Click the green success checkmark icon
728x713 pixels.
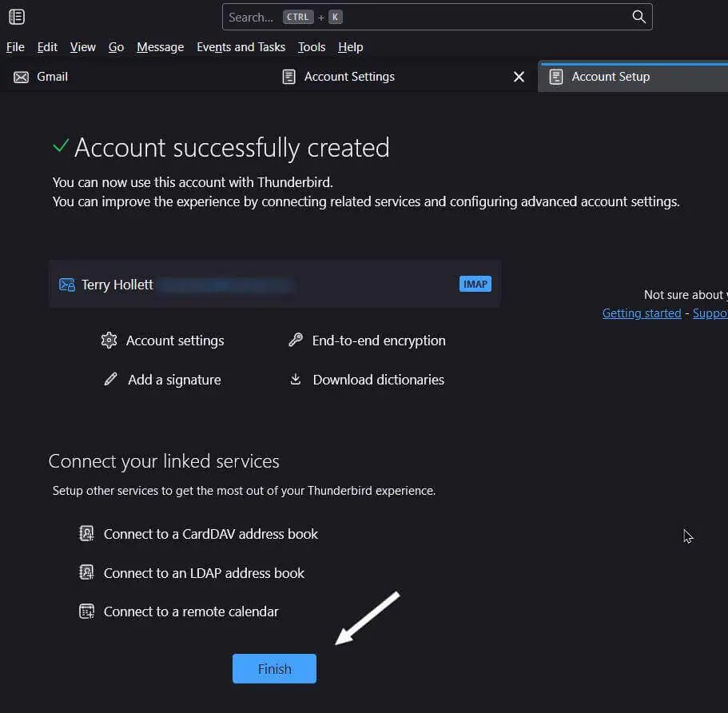(x=61, y=145)
